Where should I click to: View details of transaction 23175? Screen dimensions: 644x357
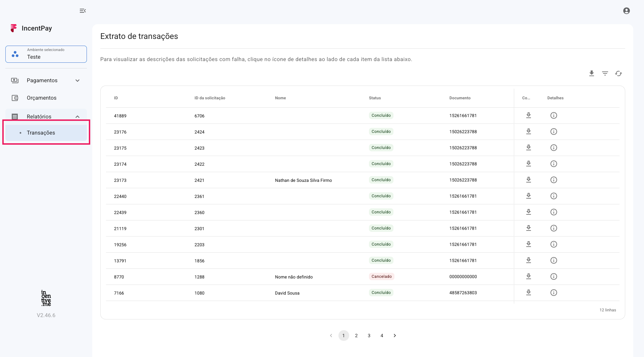tap(554, 148)
